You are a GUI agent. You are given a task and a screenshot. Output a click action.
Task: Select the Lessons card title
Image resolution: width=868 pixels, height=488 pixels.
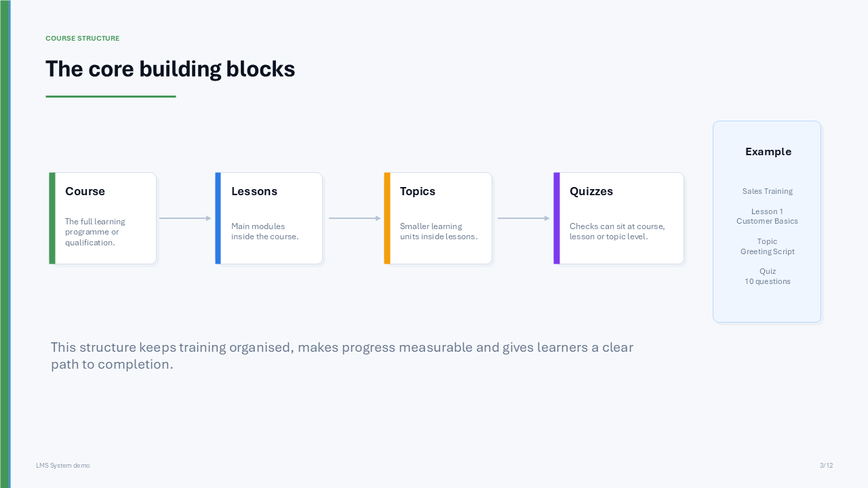point(254,192)
